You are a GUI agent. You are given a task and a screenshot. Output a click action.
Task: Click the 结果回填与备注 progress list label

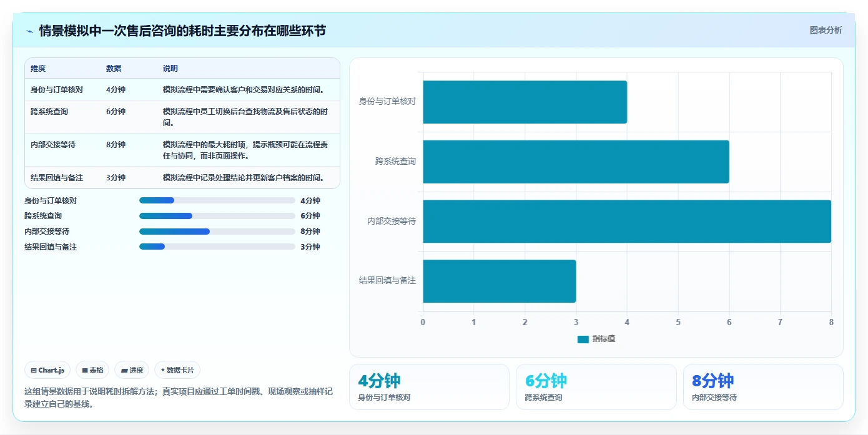point(51,247)
